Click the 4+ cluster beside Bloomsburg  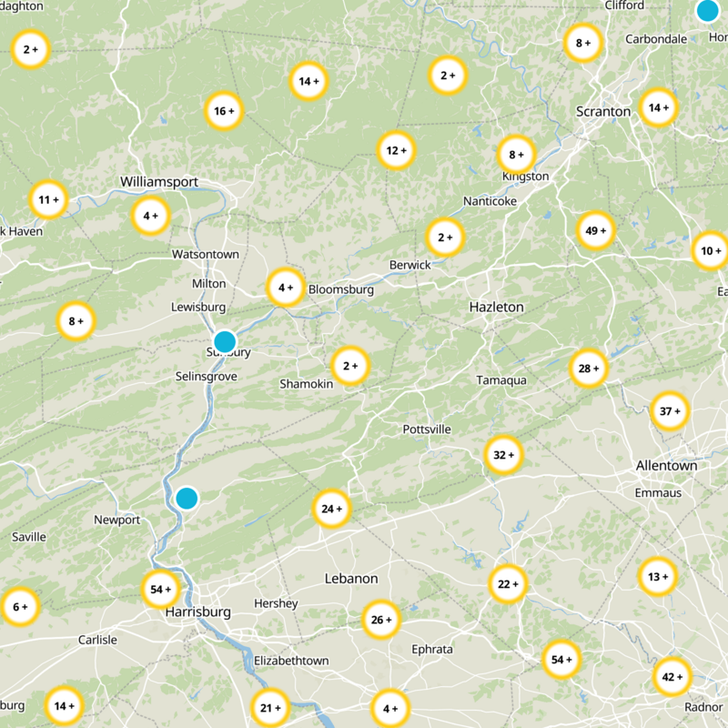(285, 288)
